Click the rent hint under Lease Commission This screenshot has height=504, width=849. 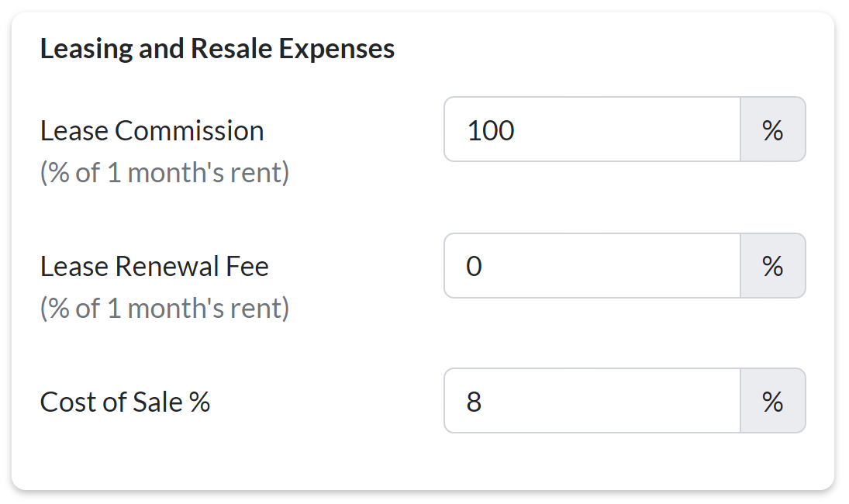pos(164,172)
